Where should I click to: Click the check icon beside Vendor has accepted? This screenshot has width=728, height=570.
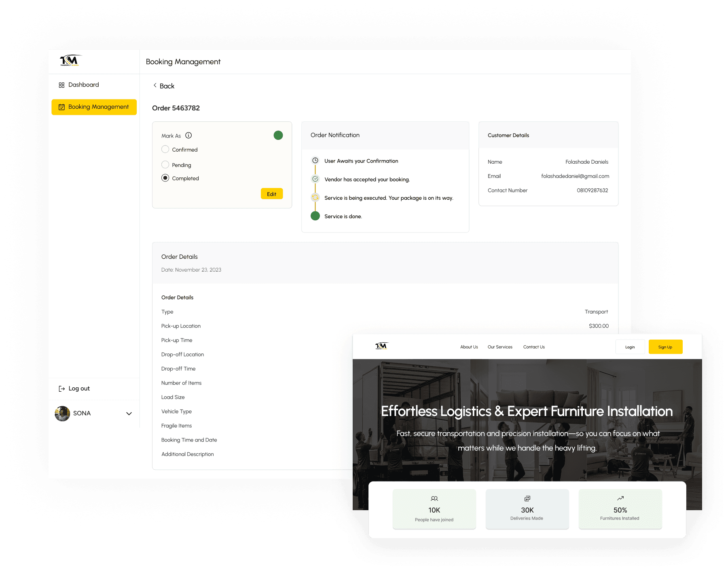(315, 179)
